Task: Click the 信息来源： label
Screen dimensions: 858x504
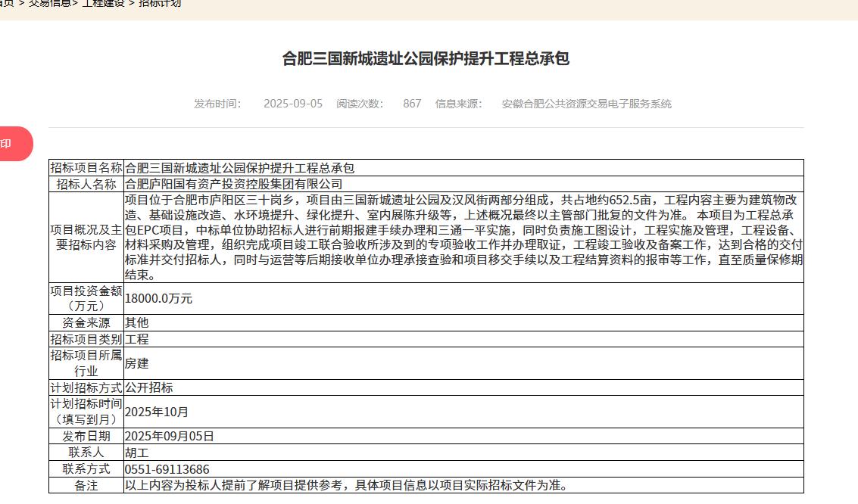Action: pyautogui.click(x=459, y=104)
